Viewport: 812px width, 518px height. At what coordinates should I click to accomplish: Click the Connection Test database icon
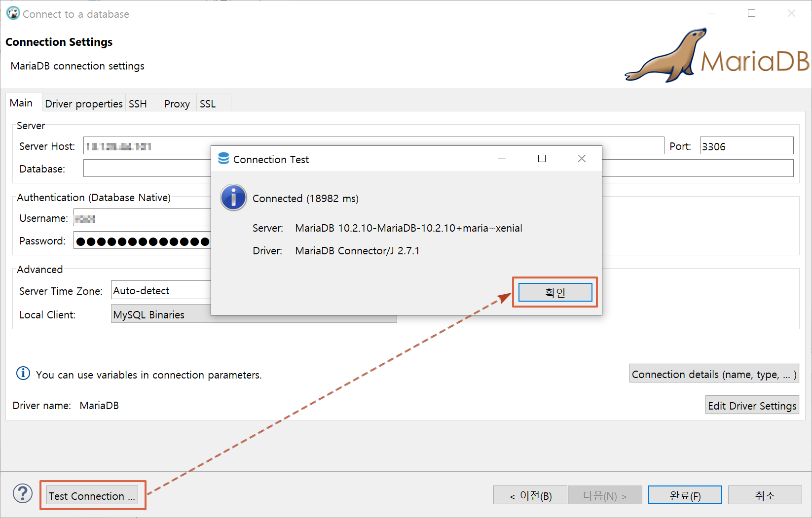(223, 158)
